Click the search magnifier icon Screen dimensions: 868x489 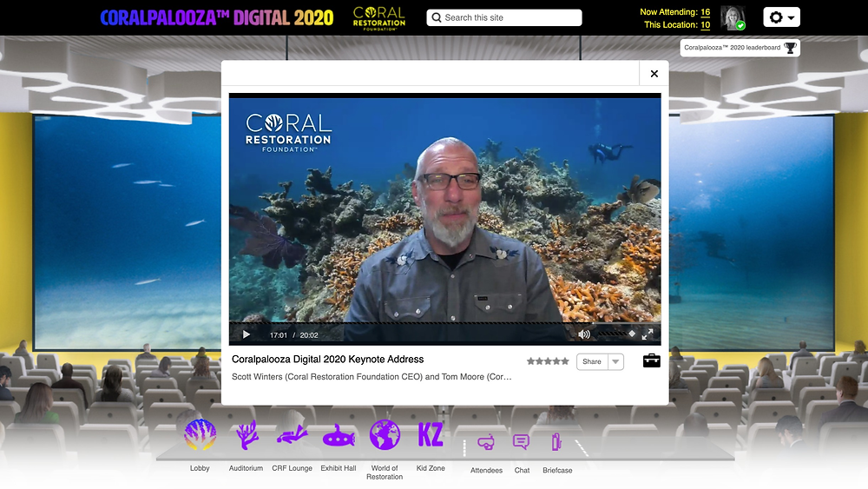tap(437, 17)
